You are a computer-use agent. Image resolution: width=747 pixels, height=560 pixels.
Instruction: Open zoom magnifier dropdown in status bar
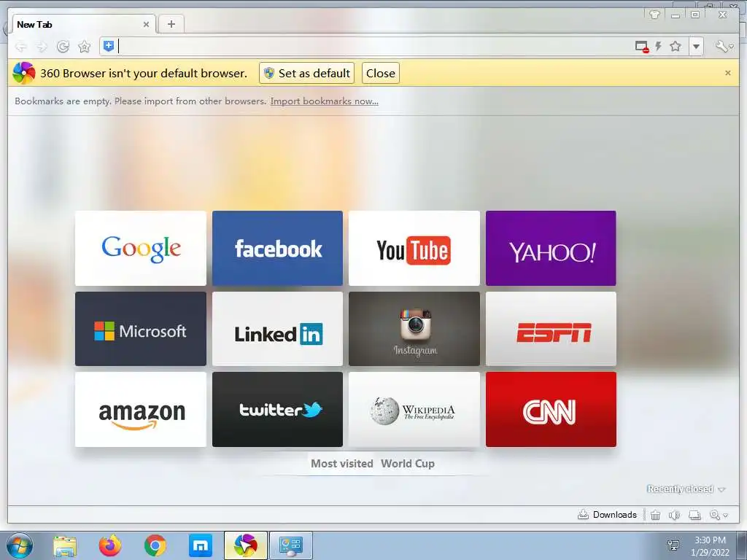tap(719, 515)
